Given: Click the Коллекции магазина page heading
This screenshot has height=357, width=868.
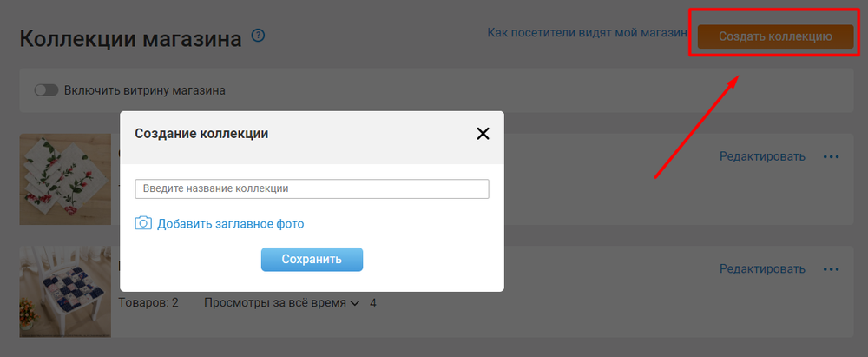Looking at the screenshot, I should [130, 39].
